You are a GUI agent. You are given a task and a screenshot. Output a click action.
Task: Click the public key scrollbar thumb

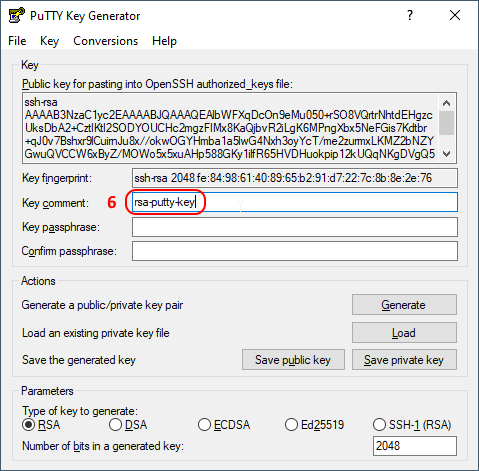tap(447, 123)
